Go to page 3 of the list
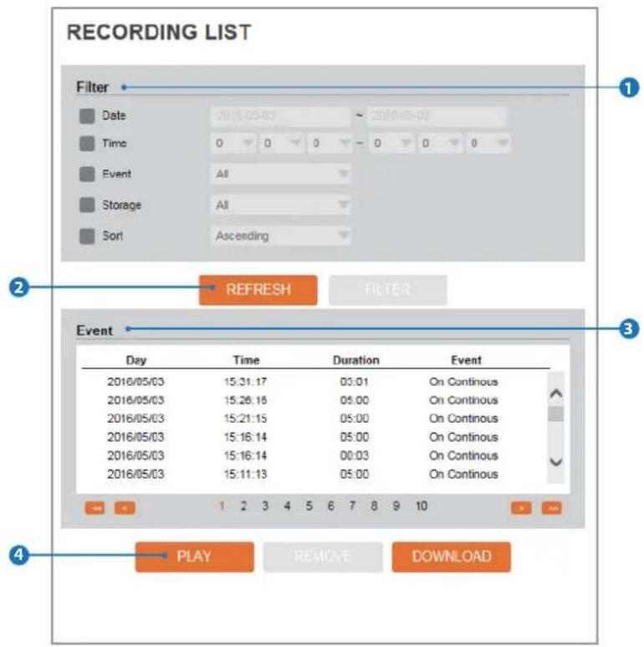 coord(265,506)
